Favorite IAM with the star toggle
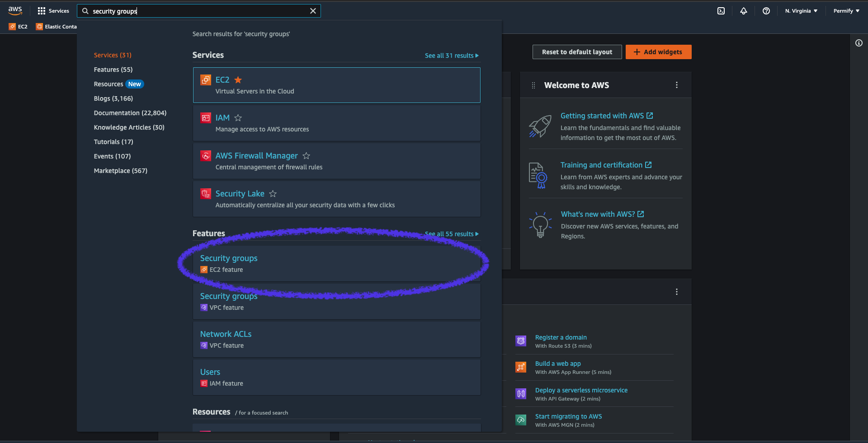Image resolution: width=868 pixels, height=443 pixels. click(x=238, y=118)
